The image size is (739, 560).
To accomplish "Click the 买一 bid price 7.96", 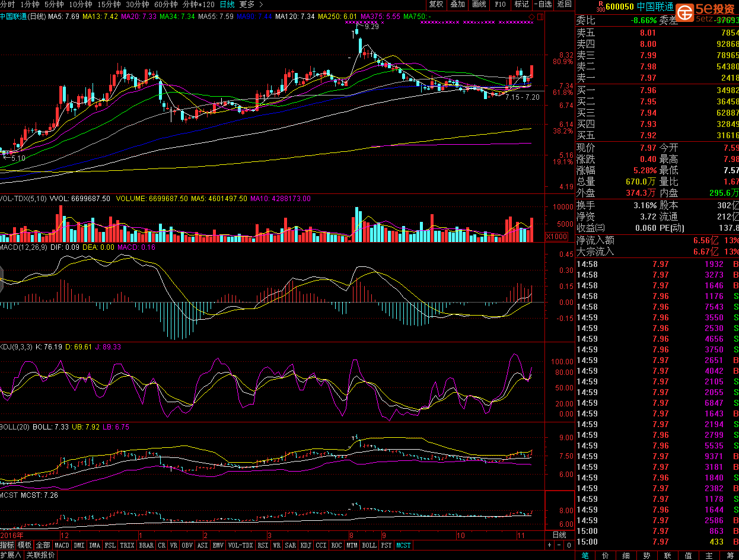I will pyautogui.click(x=648, y=90).
